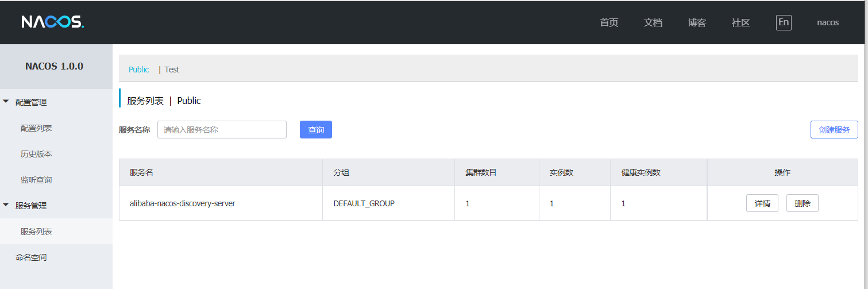Switch to the Test namespace tab
Viewport: 868px width, 289px height.
click(172, 70)
